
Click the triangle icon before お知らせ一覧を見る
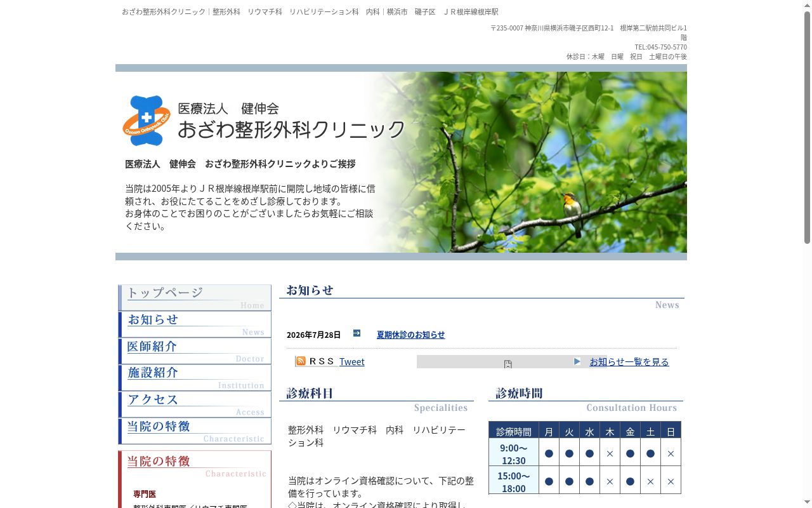pyautogui.click(x=577, y=361)
